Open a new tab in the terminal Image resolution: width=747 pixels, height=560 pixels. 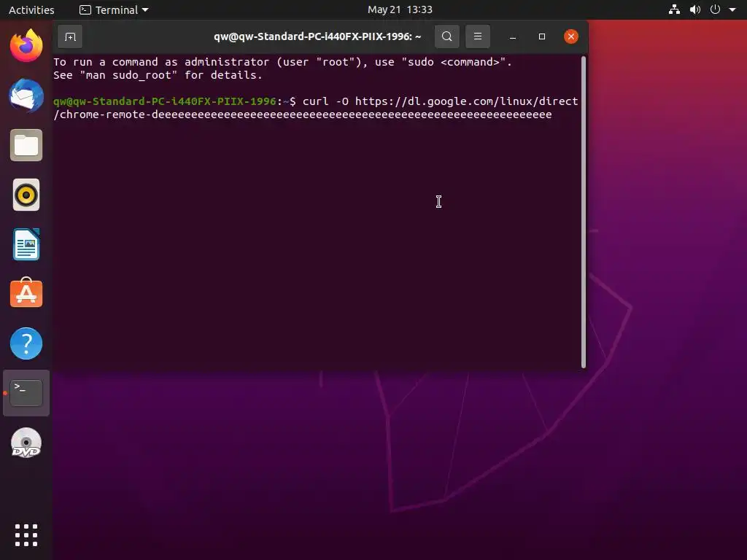click(70, 36)
